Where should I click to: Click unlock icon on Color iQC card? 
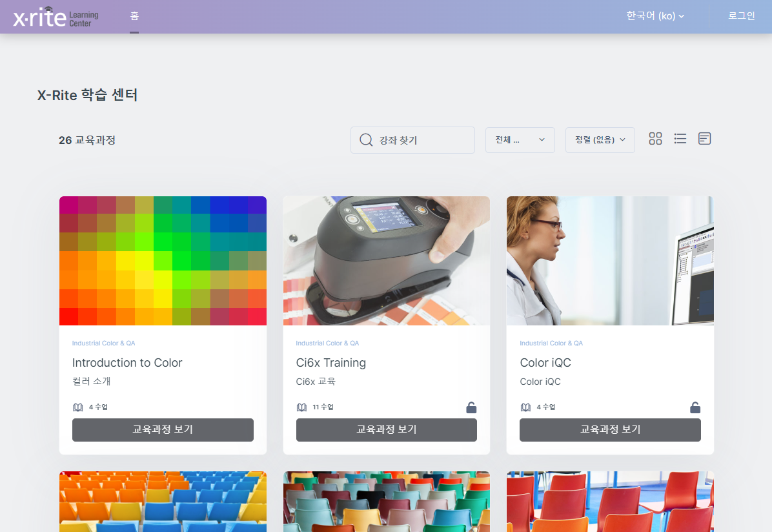click(x=695, y=407)
